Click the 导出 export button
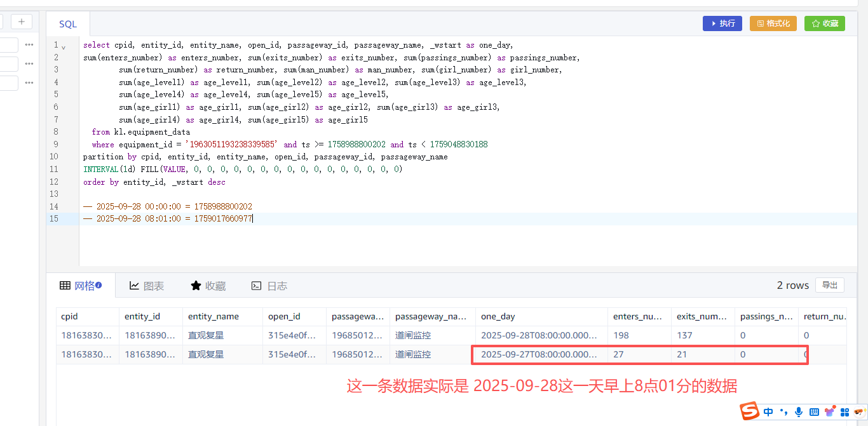This screenshot has width=868, height=426. coord(829,285)
